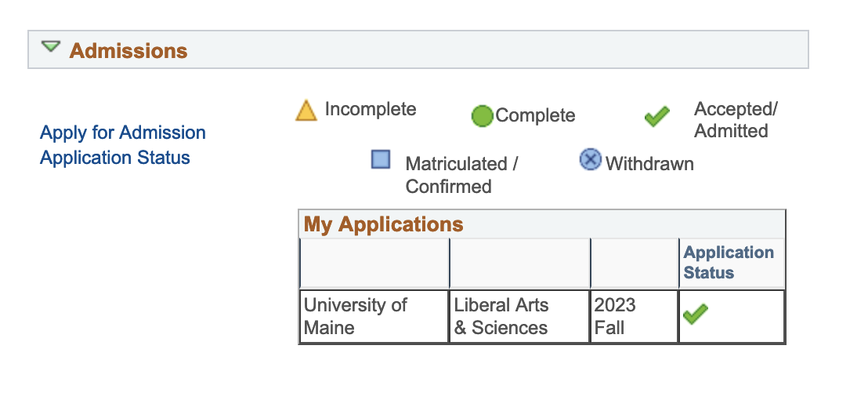Click the Matriculated / Confirmed legend label
The image size is (868, 400).
pos(461,175)
